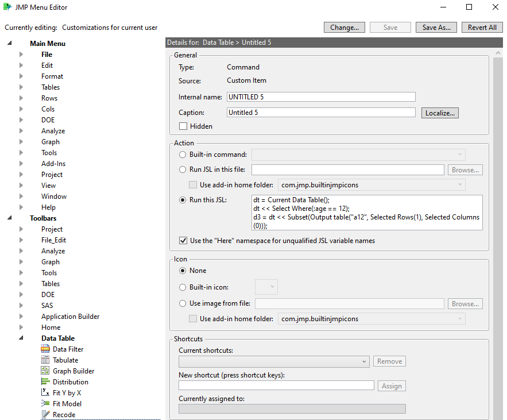Click the Fit Model icon
Screen dimensions: 507x420
tap(45, 403)
